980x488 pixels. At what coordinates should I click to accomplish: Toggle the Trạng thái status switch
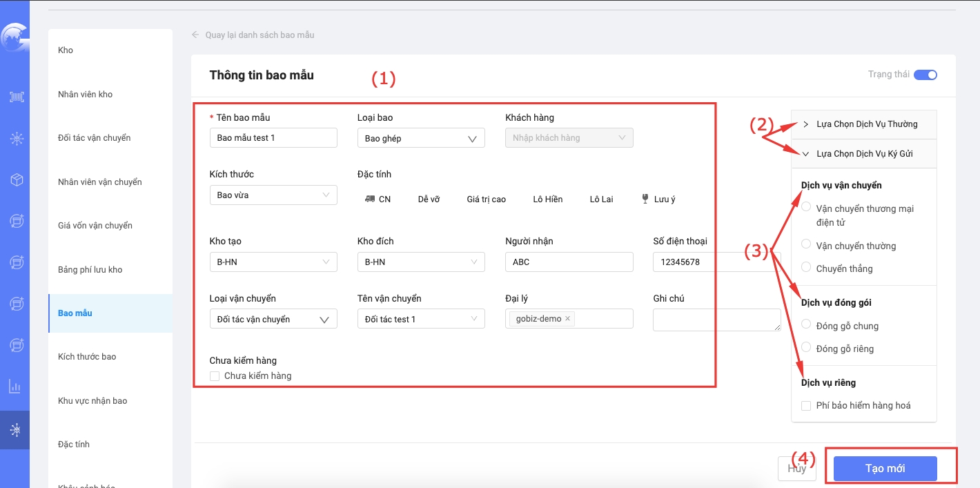point(925,75)
